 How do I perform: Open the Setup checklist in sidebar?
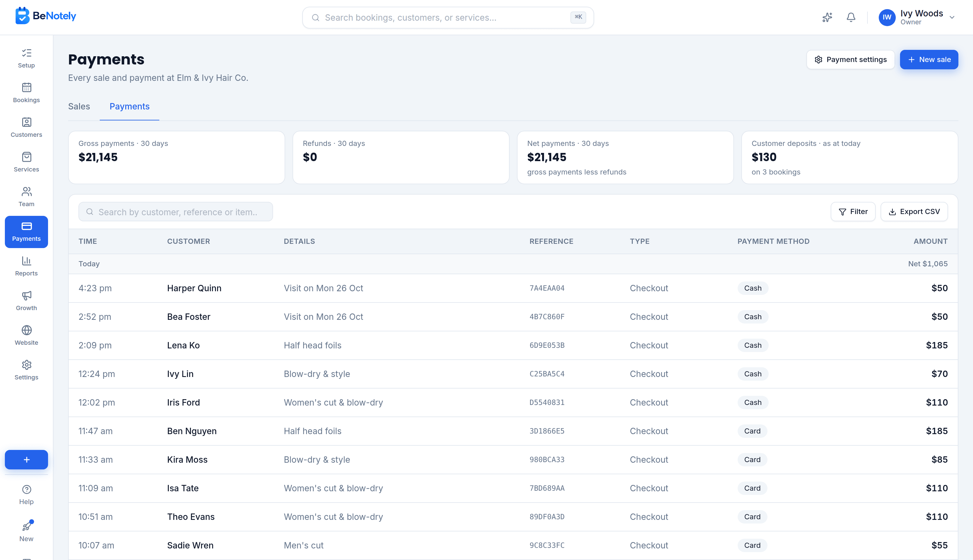click(26, 58)
